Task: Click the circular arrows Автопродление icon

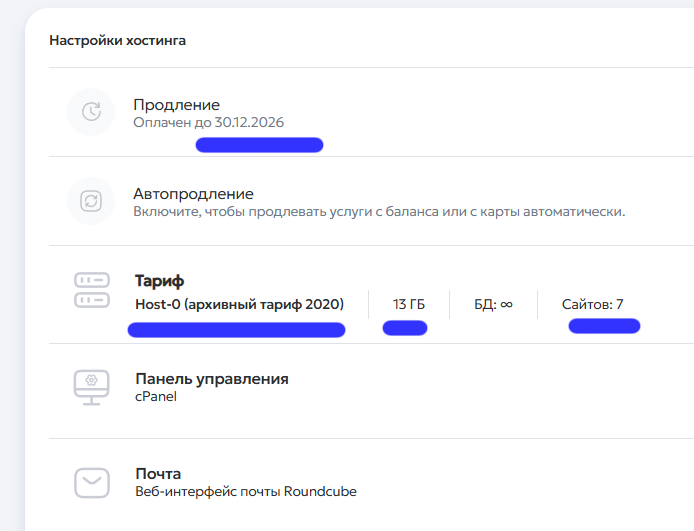Action: point(91,201)
